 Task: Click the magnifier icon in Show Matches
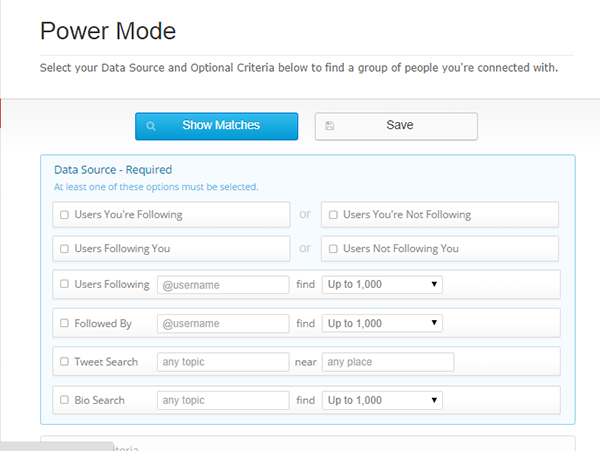151,127
